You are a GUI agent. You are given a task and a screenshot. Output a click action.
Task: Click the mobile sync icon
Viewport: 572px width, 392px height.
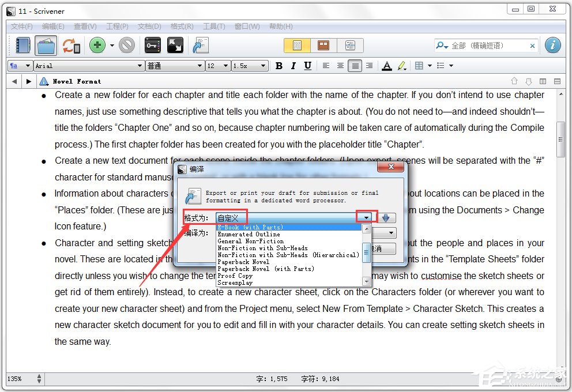[x=71, y=46]
